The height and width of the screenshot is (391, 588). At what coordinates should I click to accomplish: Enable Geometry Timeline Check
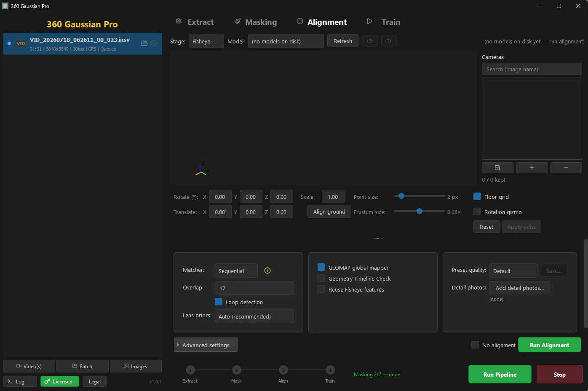[321, 278]
